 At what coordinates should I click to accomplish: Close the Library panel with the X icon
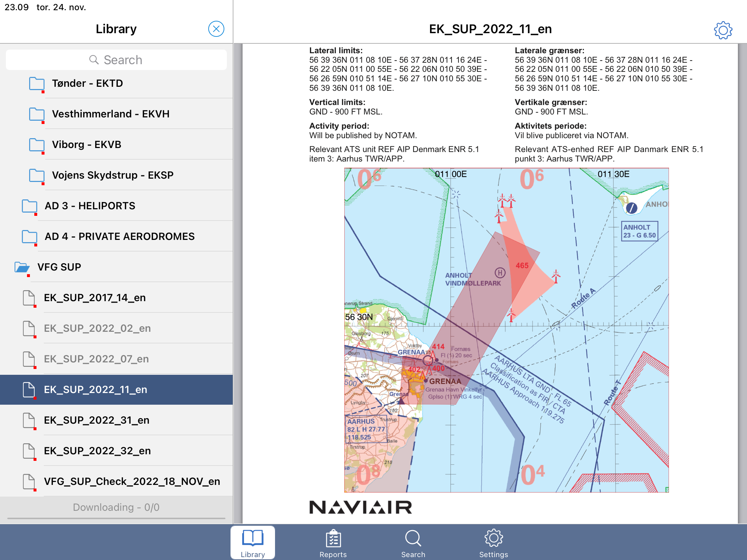216,29
